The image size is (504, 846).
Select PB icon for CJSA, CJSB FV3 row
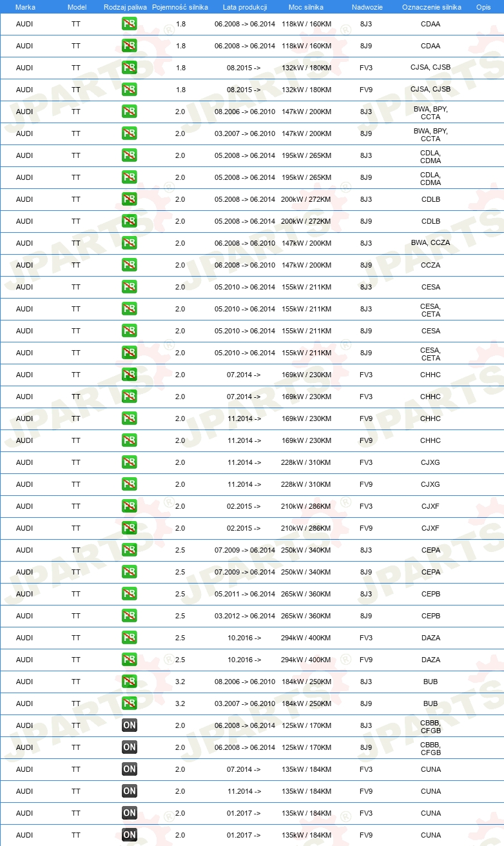(129, 68)
